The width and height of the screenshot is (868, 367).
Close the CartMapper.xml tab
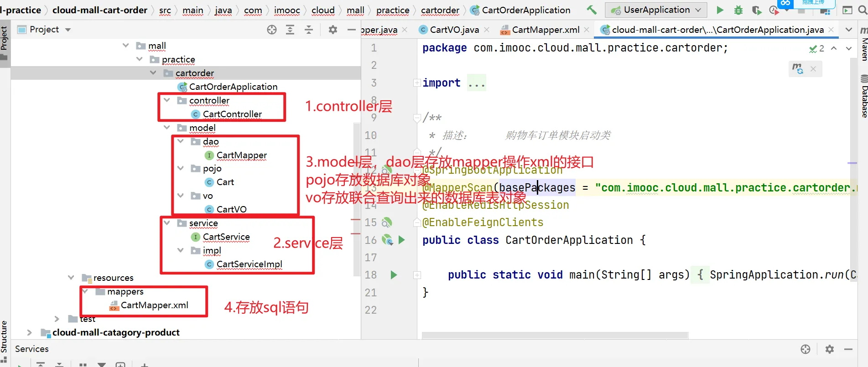coord(587,30)
